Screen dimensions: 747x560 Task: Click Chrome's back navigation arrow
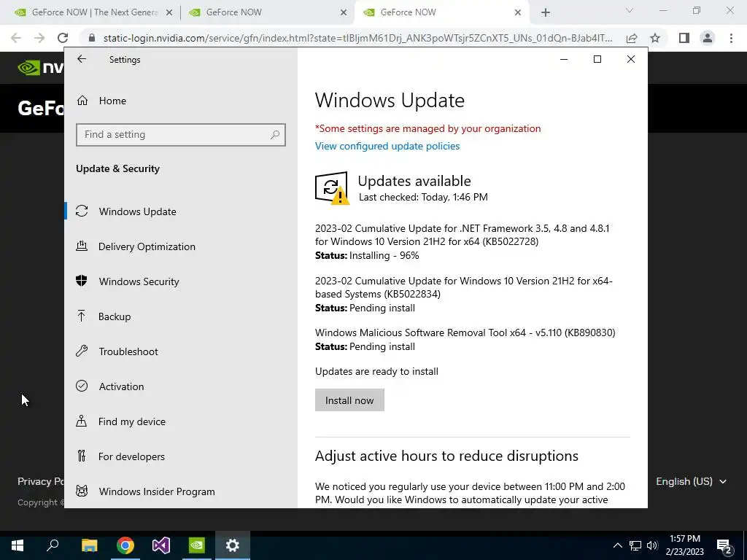[16, 38]
